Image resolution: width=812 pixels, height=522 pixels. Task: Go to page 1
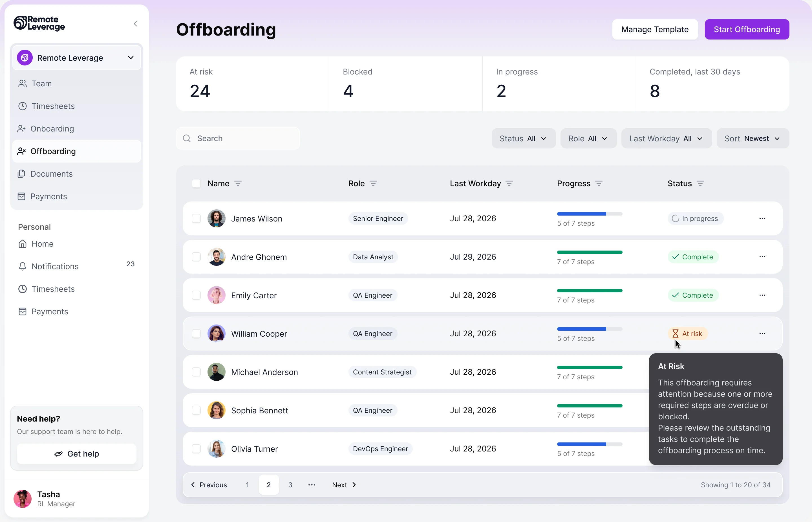point(247,485)
